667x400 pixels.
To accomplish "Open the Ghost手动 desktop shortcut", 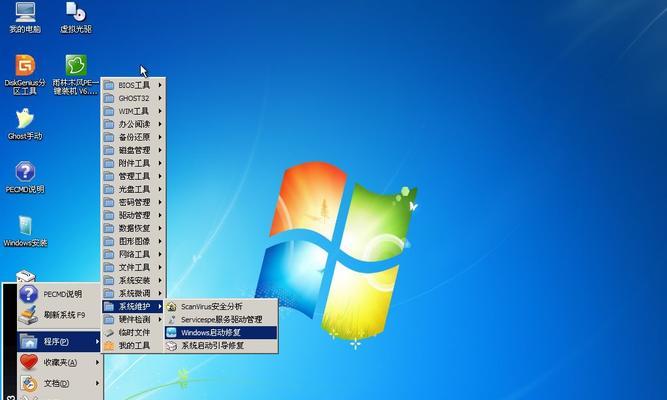I will 25,124.
